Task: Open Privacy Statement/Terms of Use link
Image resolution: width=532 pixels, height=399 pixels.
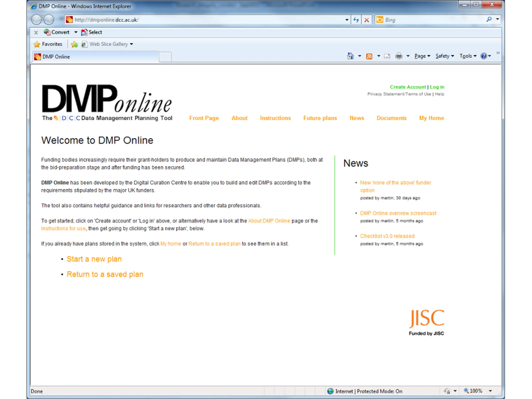Action: point(399,94)
